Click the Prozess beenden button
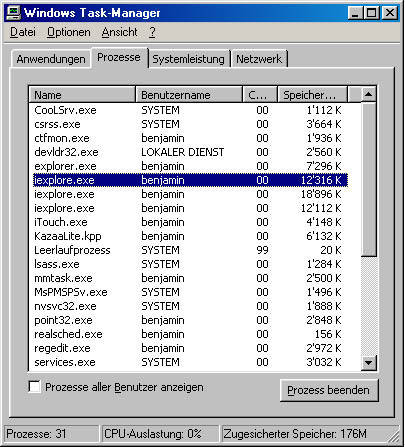Screen dimensions: 405x447 (329, 390)
